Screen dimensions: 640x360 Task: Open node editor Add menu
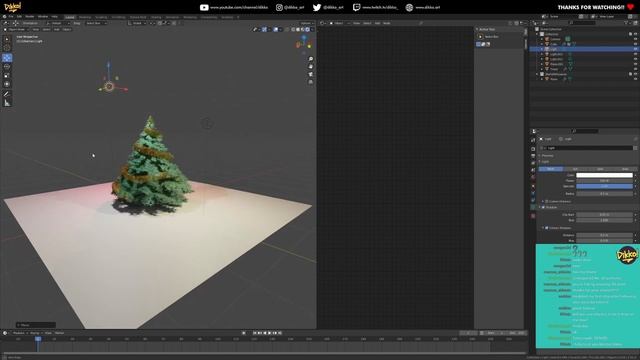click(377, 23)
